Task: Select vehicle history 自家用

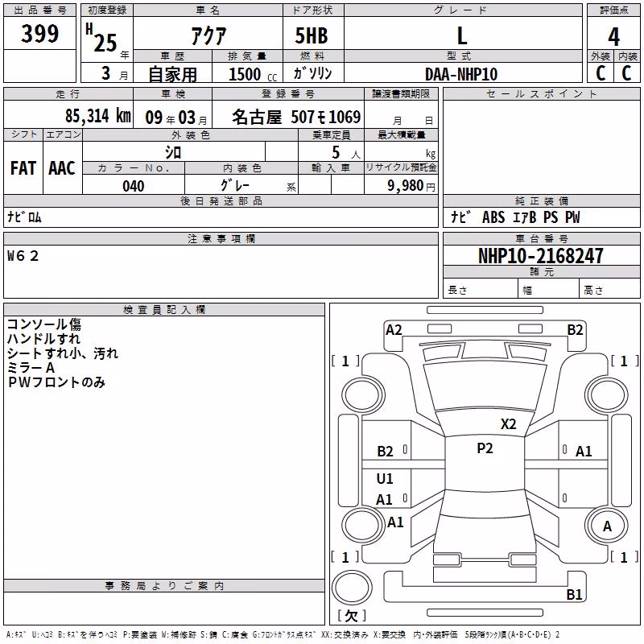Action: pyautogui.click(x=172, y=74)
